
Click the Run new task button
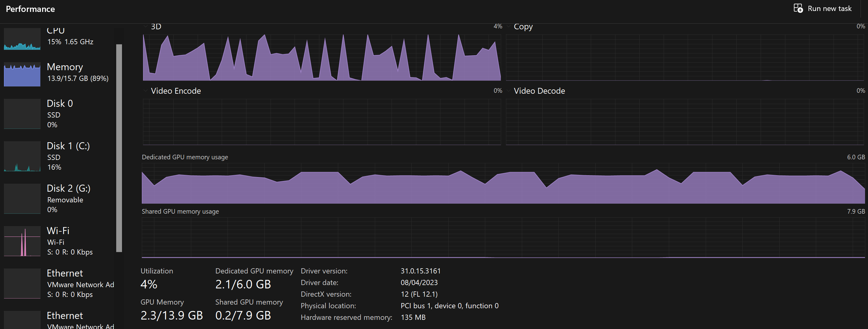click(x=823, y=9)
